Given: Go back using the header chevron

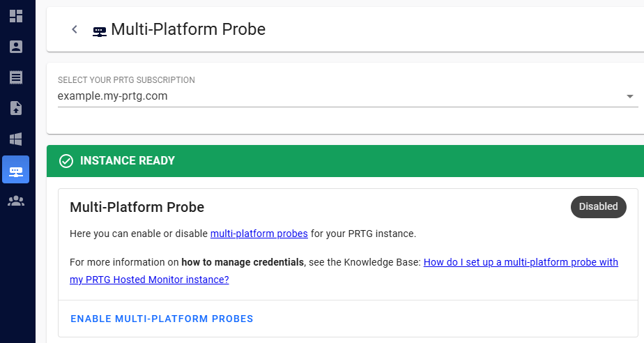Looking at the screenshot, I should (75, 29).
